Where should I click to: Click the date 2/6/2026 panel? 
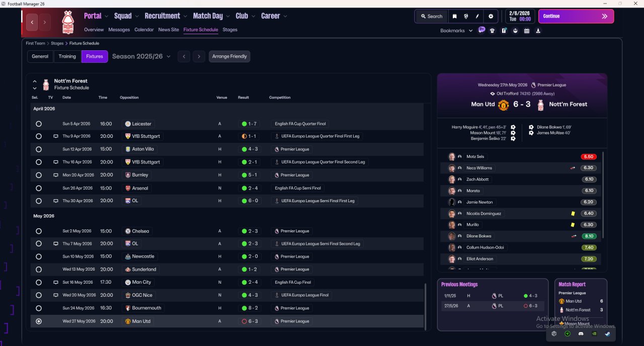pyautogui.click(x=520, y=16)
